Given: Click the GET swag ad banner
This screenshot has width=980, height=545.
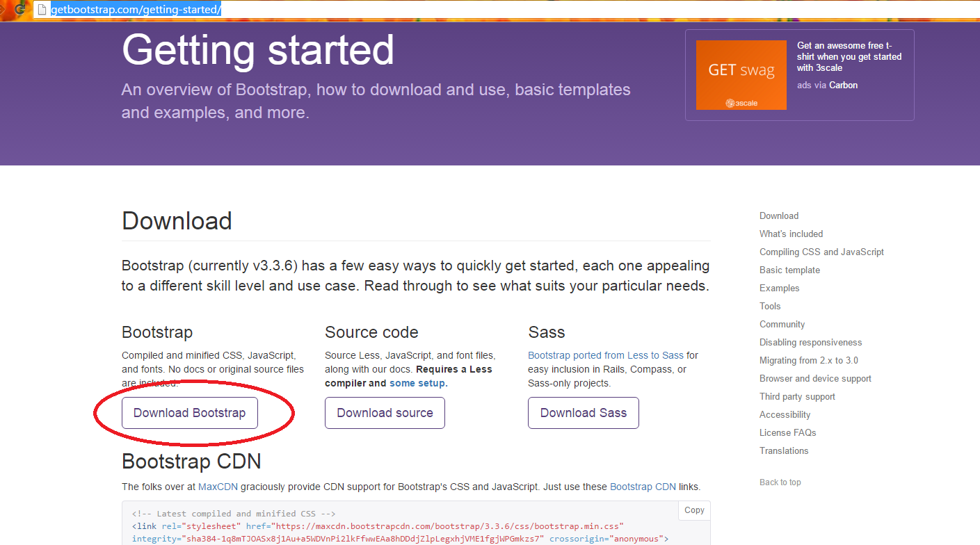Looking at the screenshot, I should [741, 74].
